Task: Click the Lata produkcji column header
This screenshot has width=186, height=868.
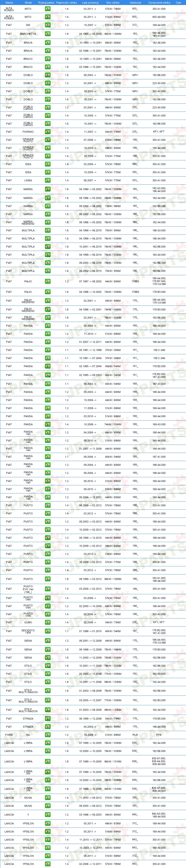Action: 90,2
